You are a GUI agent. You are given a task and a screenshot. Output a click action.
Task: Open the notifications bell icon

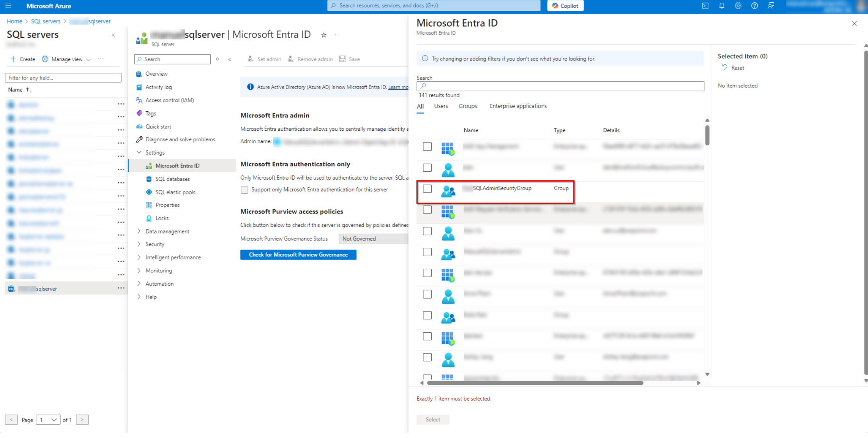point(722,6)
